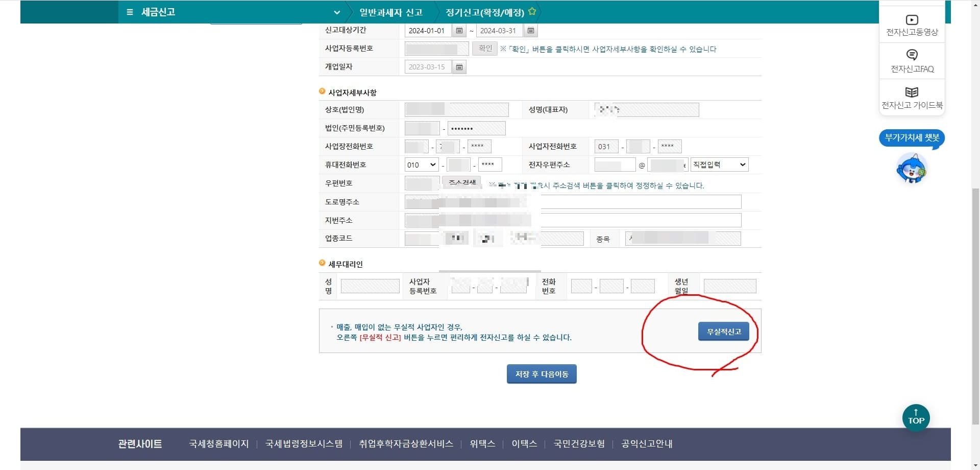Viewport: 980px width, 470px height.
Task: Open the calendar for 신고대상기간 start date
Action: 458,31
